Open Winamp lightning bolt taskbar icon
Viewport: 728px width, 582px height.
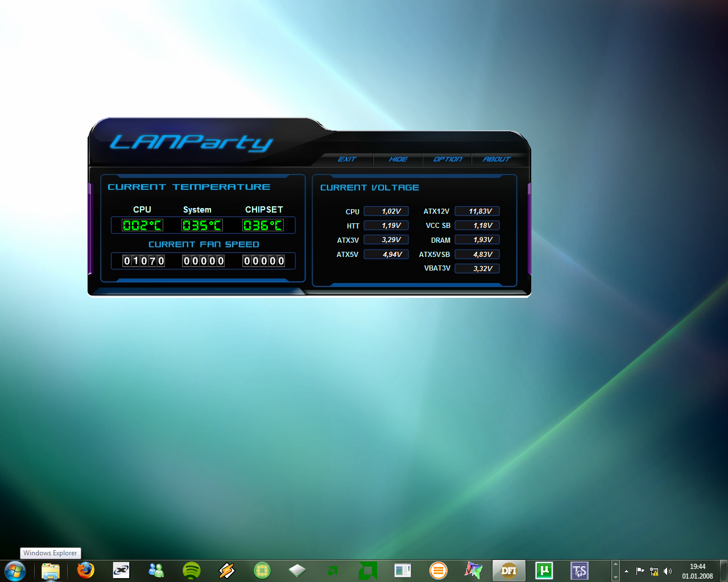227,570
